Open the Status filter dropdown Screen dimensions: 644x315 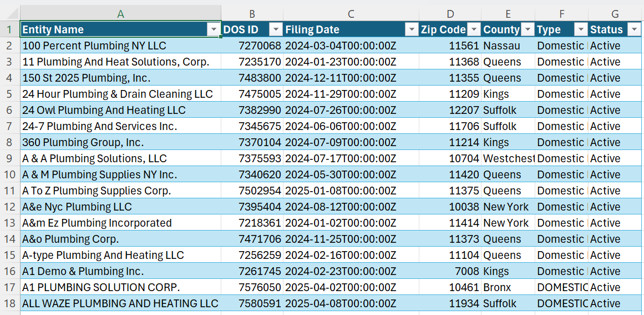tap(634, 29)
